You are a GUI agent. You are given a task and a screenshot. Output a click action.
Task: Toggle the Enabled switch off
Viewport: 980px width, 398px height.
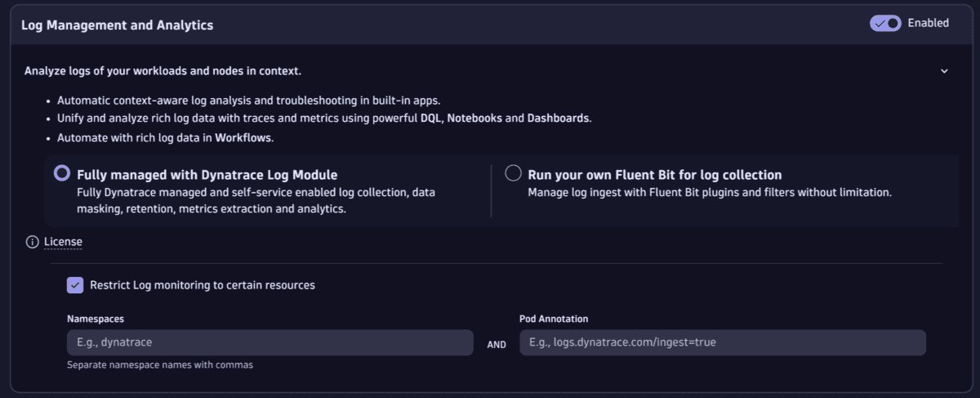pyautogui.click(x=885, y=23)
